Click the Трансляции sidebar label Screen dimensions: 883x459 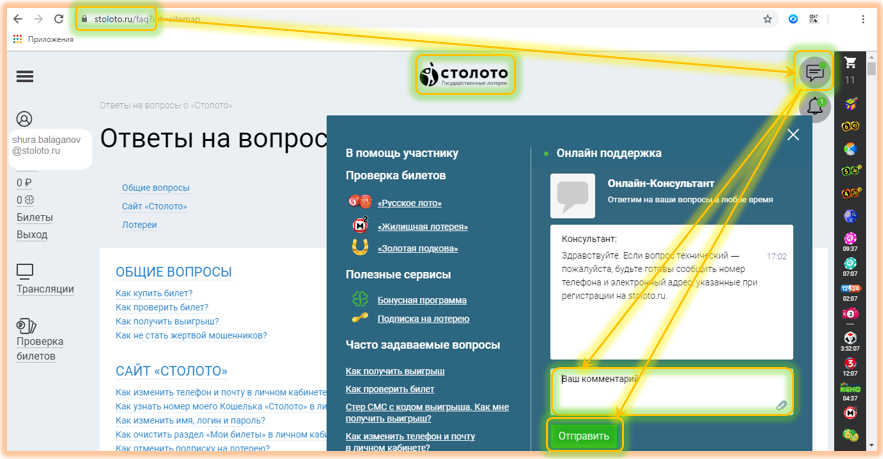click(45, 289)
